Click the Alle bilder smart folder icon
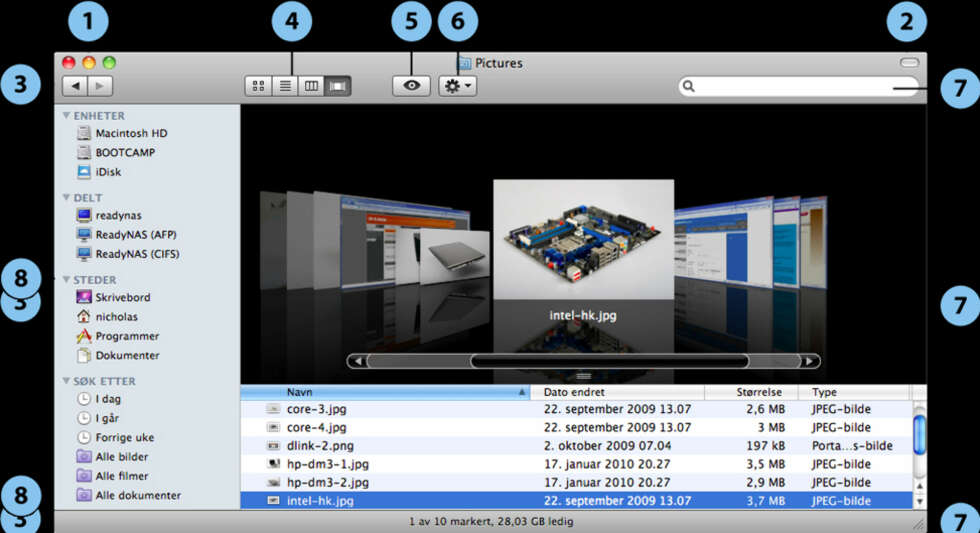 click(x=84, y=457)
